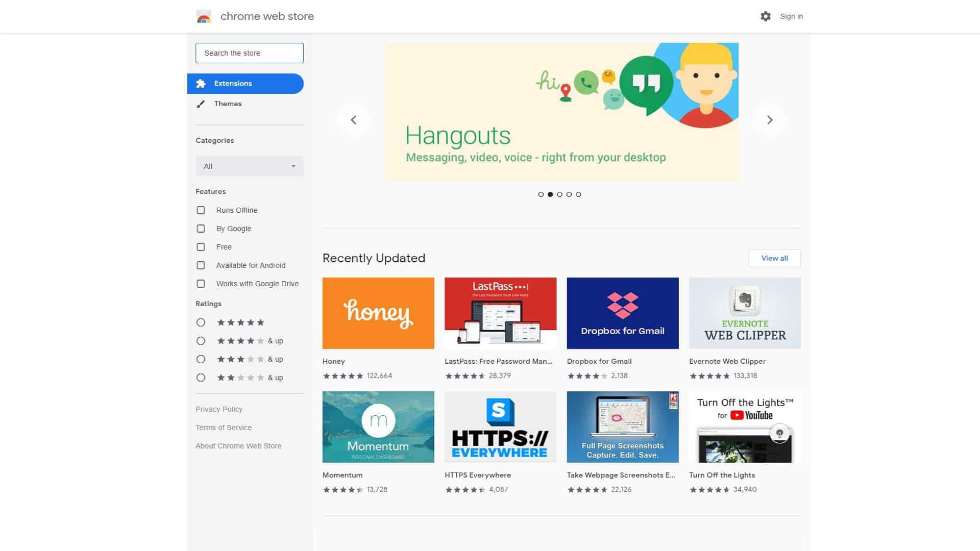Advance carousel with next arrow

point(770,120)
